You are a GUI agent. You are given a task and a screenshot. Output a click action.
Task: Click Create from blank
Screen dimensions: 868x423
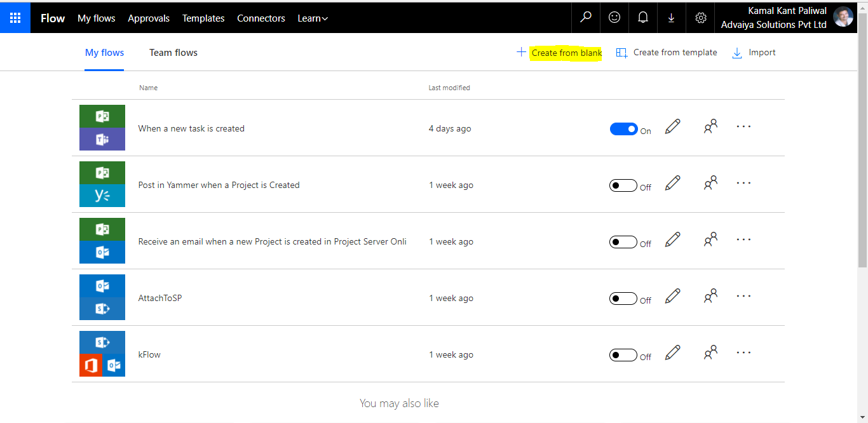click(559, 53)
